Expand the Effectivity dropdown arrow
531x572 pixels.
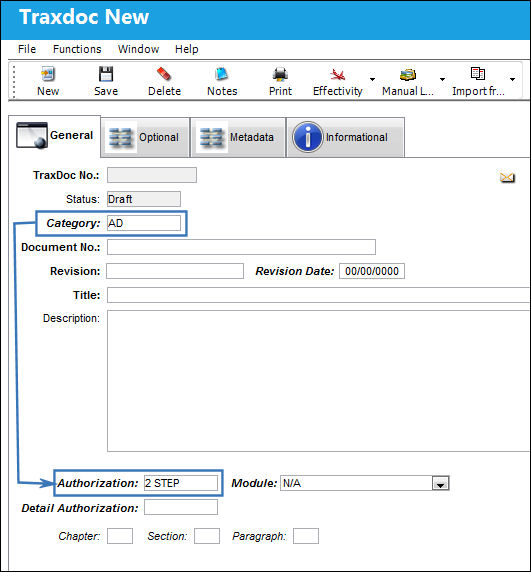coord(372,79)
